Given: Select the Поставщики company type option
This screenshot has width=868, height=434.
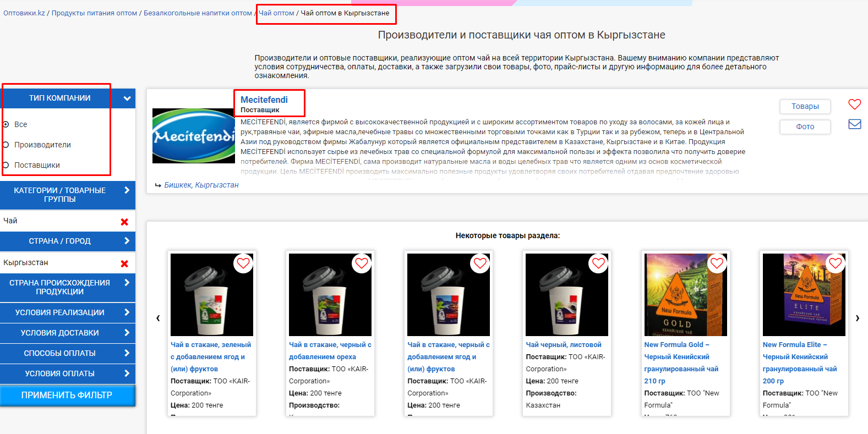Looking at the screenshot, I should (x=6, y=165).
